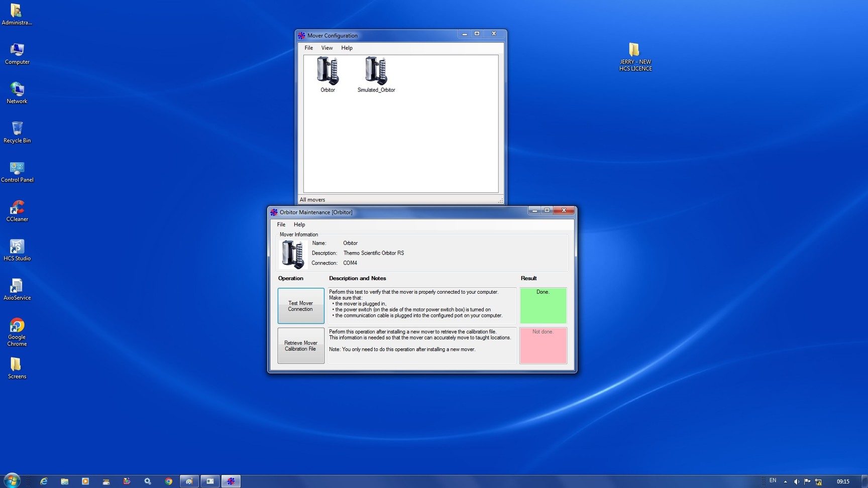Click the JERRY - NEW HCS LICENCE folder
Screen dimensions: 868x488
[634, 54]
